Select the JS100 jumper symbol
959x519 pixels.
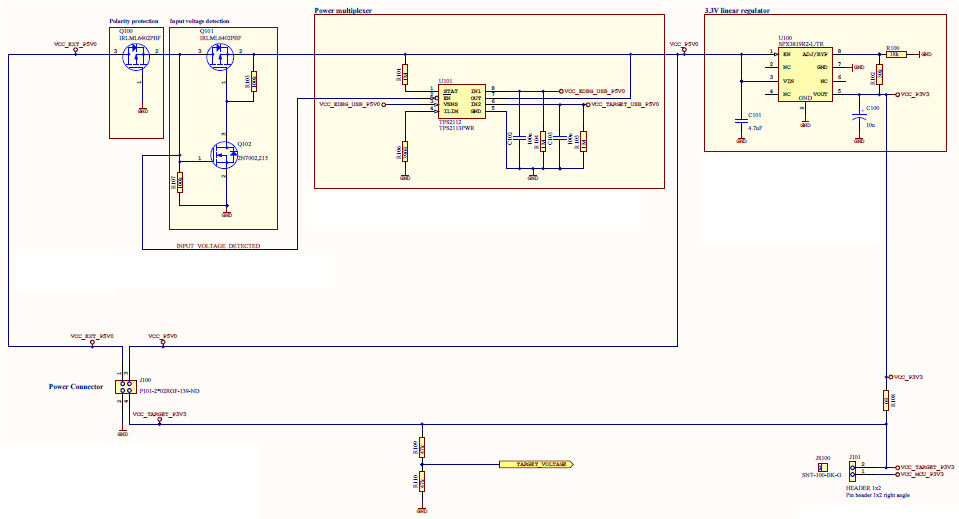click(823, 468)
